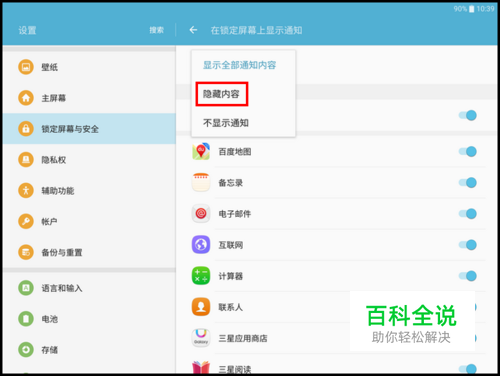Open 帐户 settings entry
Image resolution: width=500 pixels, height=376 pixels.
(x=89, y=221)
